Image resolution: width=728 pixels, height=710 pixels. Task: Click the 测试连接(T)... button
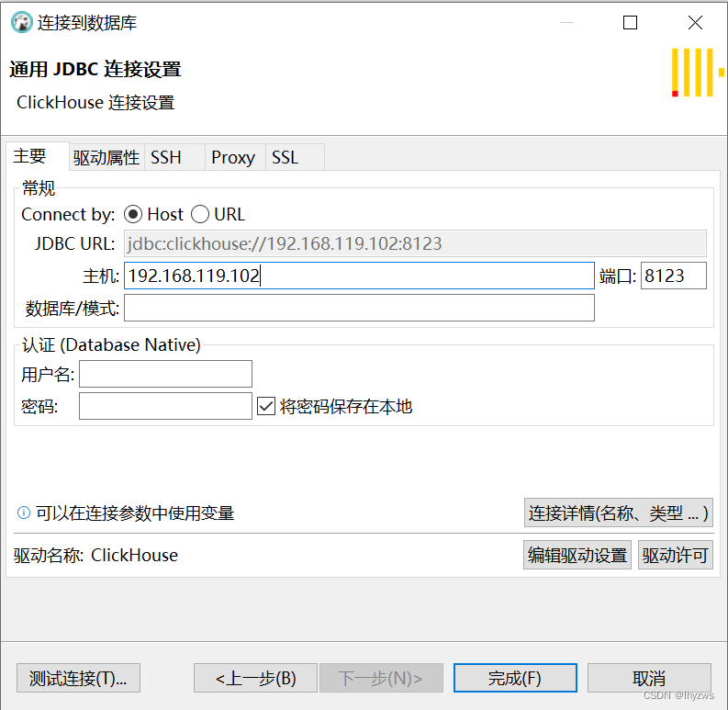[x=78, y=678]
